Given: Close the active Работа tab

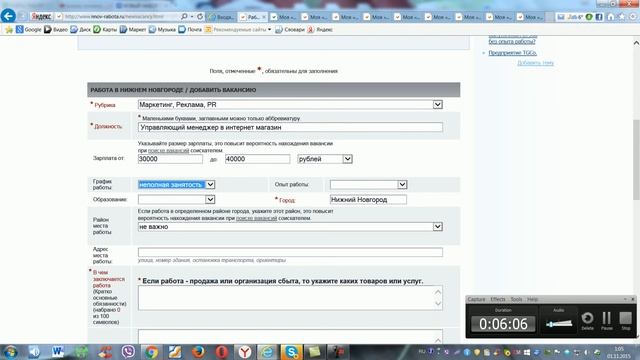Looking at the screenshot, I should click(264, 17).
